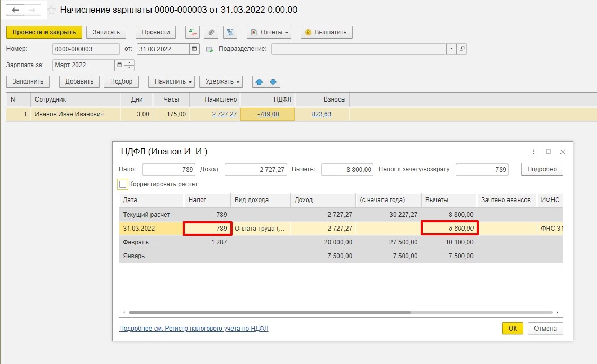The height and width of the screenshot is (364, 597).
Task: Open the НДФЛ amount -789,00 link
Action: [x=268, y=114]
